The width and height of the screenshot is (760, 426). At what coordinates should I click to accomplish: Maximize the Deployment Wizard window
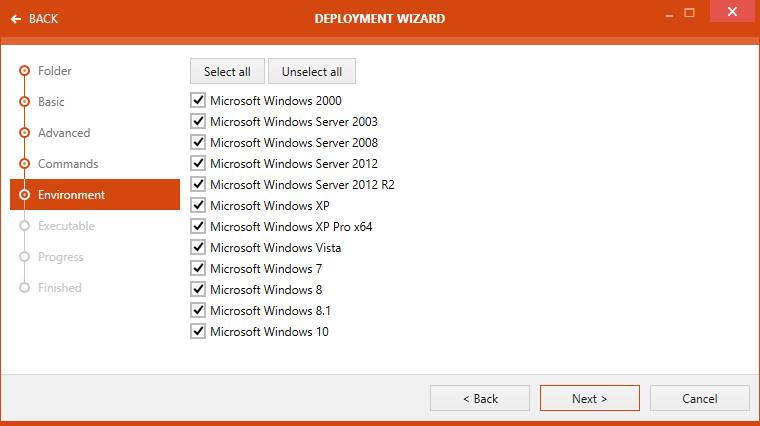689,13
